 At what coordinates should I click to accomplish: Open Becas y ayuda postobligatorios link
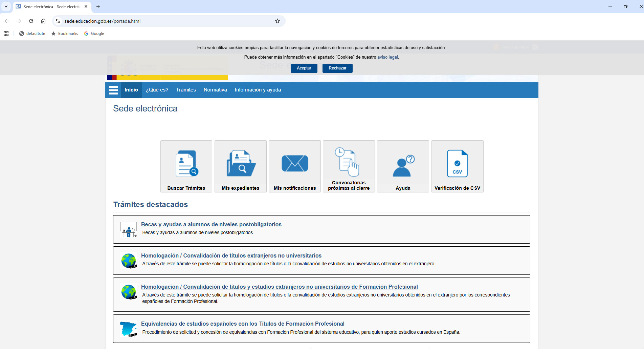click(211, 224)
